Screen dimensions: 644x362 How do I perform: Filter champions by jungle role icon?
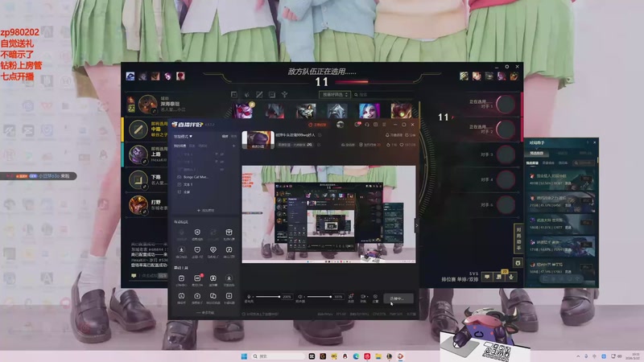point(247,94)
